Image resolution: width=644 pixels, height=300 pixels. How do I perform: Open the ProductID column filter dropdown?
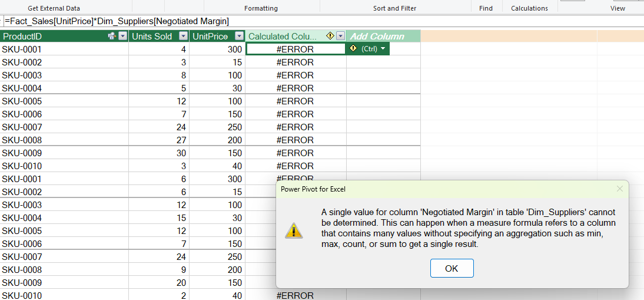click(123, 36)
